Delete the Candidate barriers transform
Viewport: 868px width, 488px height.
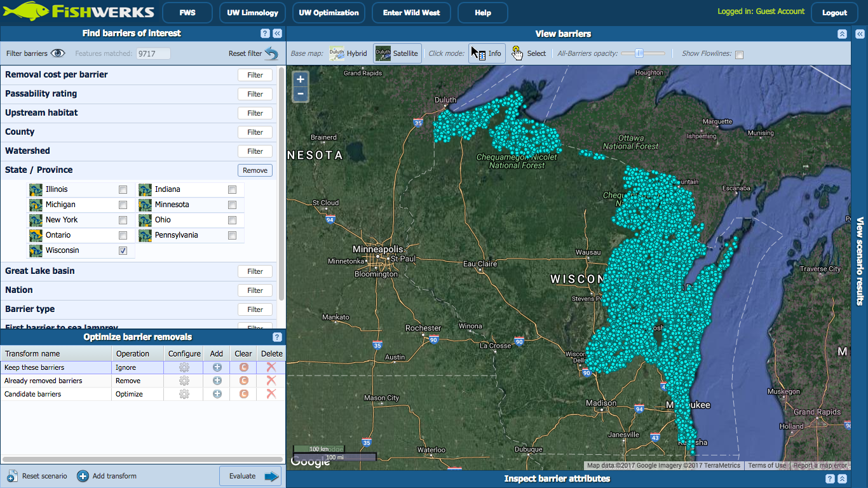[271, 394]
